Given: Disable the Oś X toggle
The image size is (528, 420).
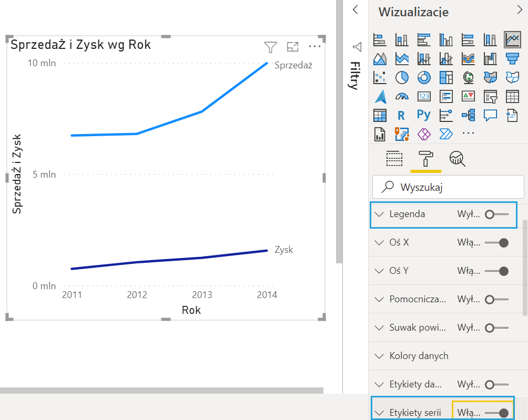Looking at the screenshot, I should 497,243.
